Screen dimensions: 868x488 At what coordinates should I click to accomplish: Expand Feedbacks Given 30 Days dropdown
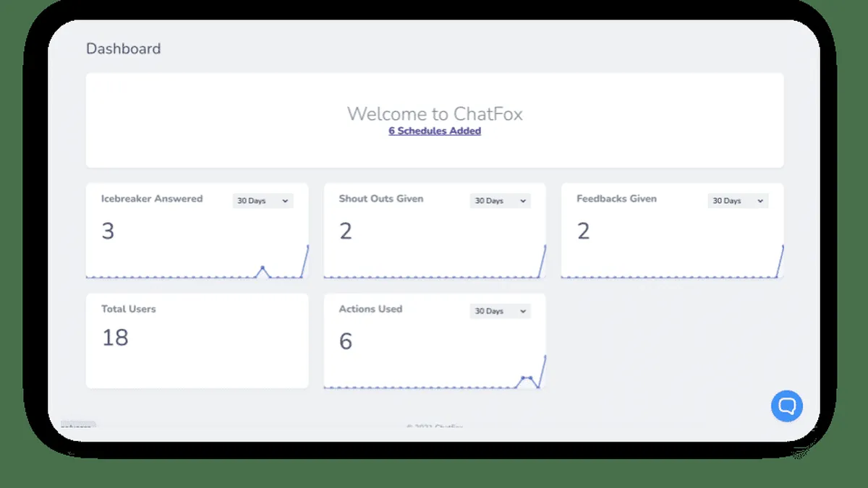pyautogui.click(x=738, y=200)
